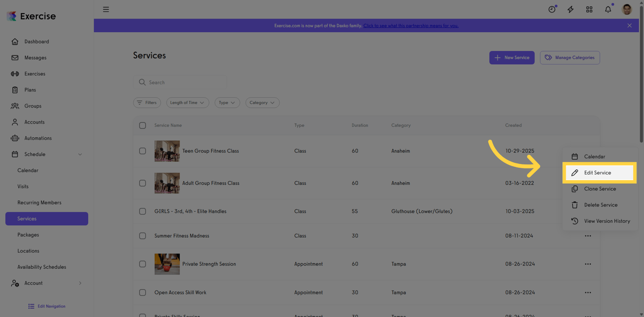Check the Summer Fitness Madness row checkbox

pos(142,236)
